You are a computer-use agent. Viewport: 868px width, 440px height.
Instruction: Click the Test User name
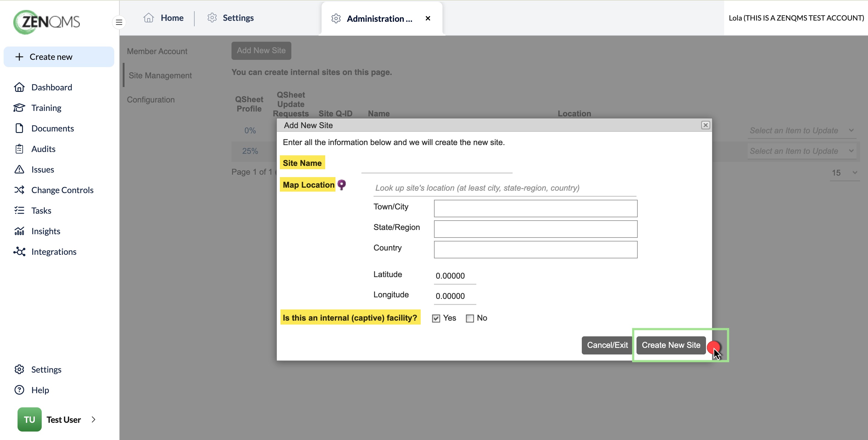pyautogui.click(x=63, y=420)
